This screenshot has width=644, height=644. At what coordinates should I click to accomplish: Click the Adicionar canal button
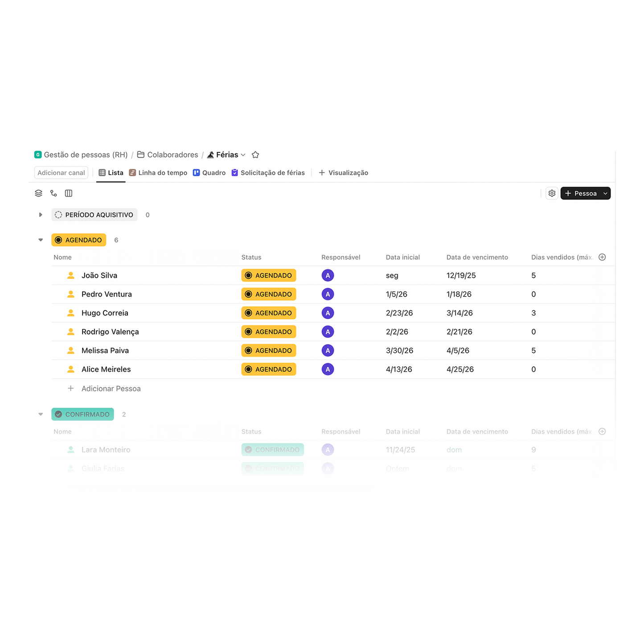(61, 173)
